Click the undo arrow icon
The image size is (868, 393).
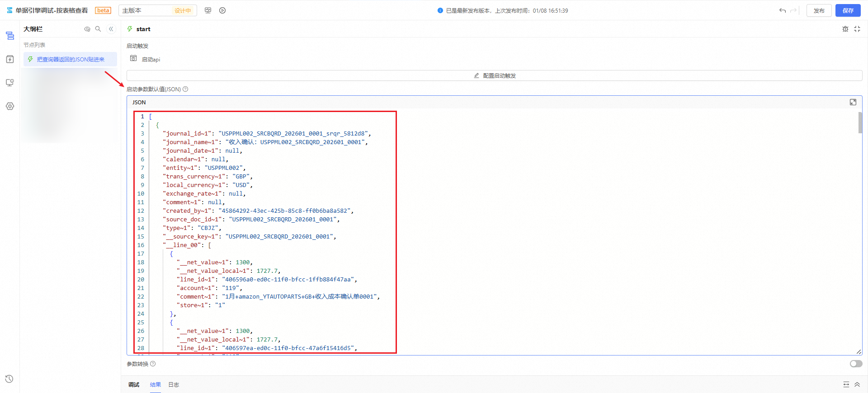782,10
